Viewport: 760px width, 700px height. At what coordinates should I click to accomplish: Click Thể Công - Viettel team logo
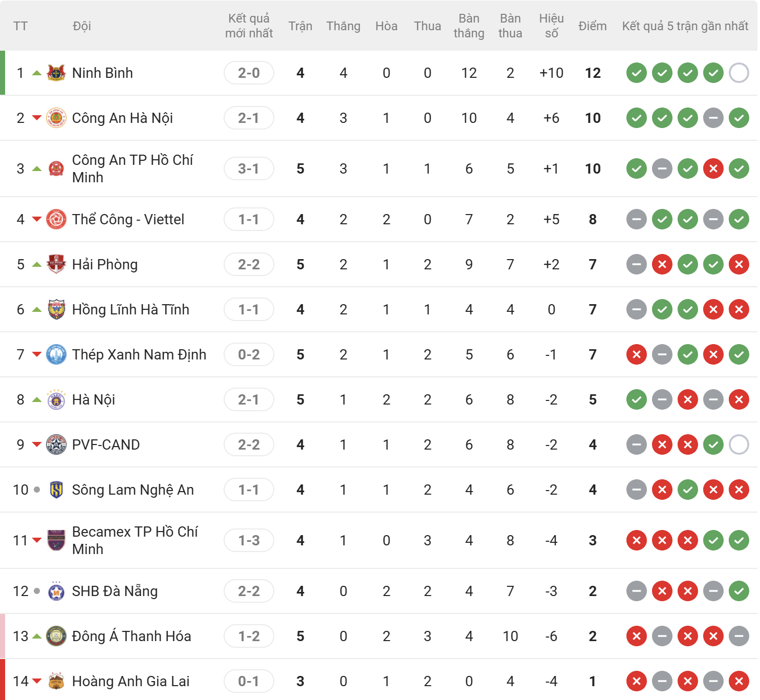coord(56,219)
